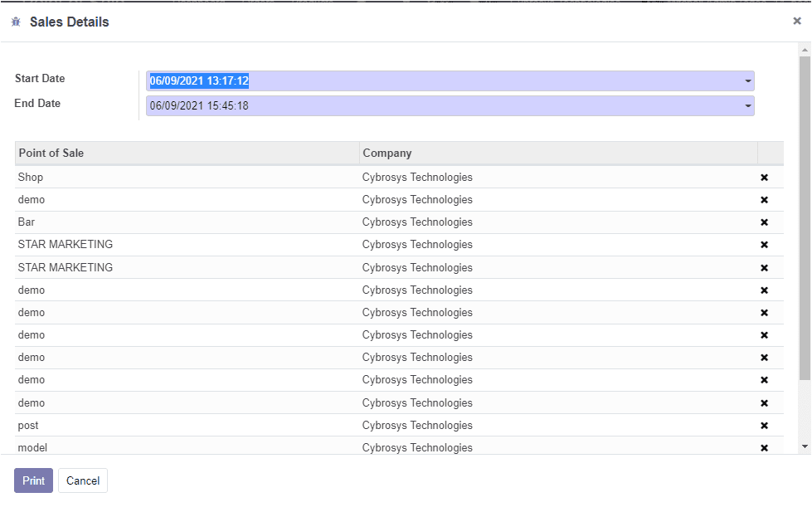Screen dimensions: 812x512
Task: Remove the demo row directly above post
Action: point(764,403)
